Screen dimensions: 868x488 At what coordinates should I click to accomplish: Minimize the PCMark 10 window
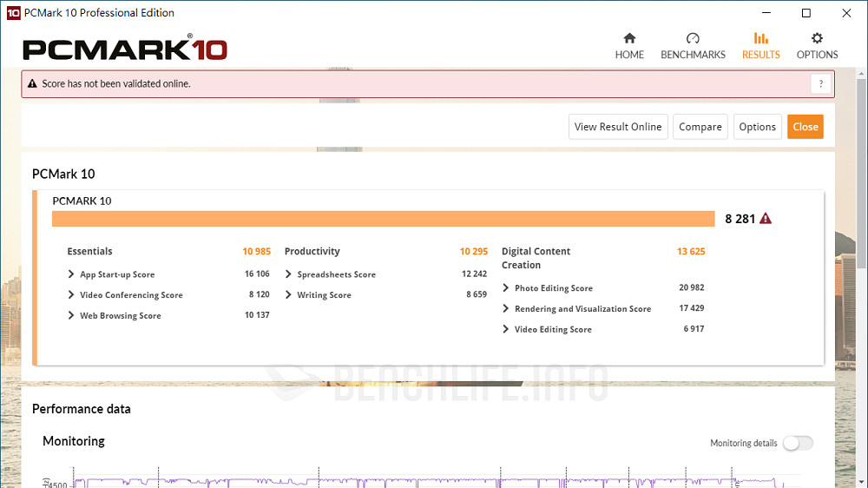(x=766, y=13)
